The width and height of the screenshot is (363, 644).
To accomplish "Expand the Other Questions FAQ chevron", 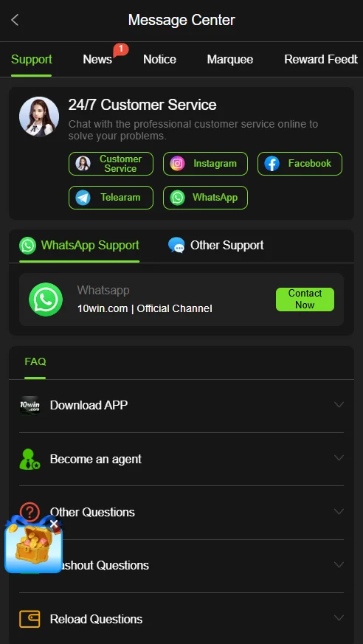I will (339, 511).
